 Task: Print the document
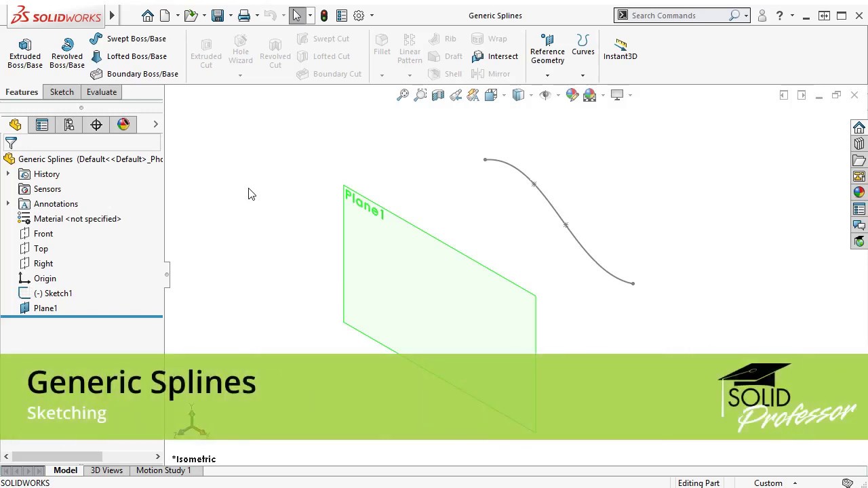[x=244, y=15]
